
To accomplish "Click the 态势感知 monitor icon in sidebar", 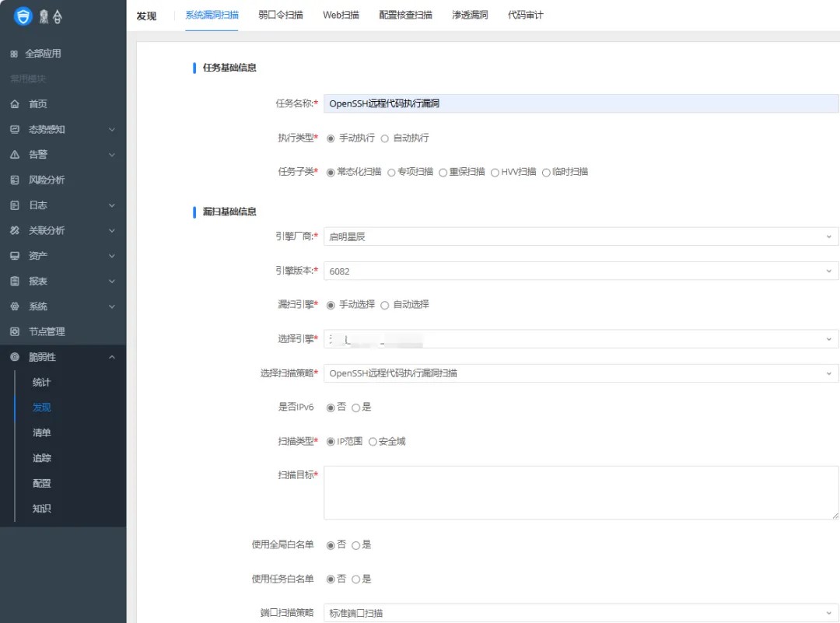I will [x=15, y=129].
